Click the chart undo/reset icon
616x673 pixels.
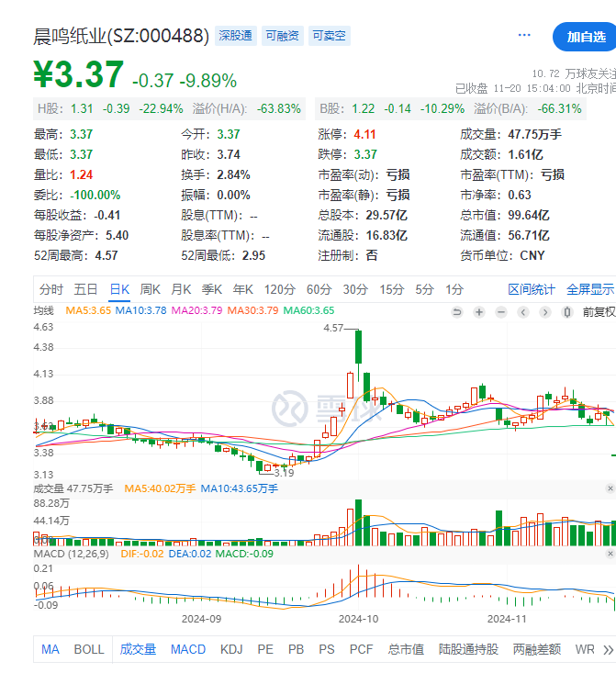click(x=457, y=312)
